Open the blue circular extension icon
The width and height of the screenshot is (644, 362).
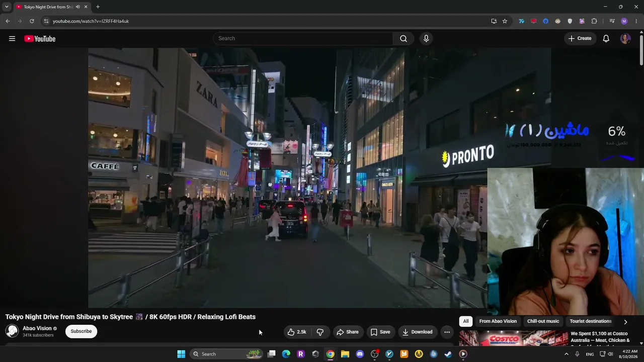545,21
